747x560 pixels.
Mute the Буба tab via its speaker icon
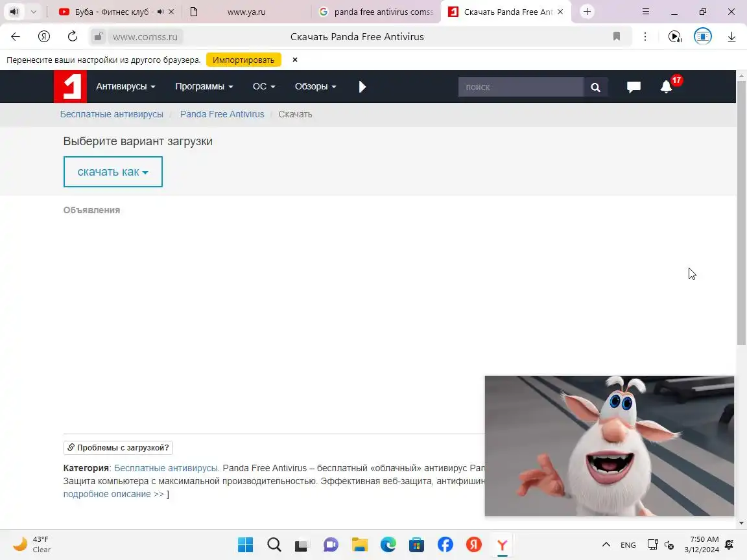(161, 12)
